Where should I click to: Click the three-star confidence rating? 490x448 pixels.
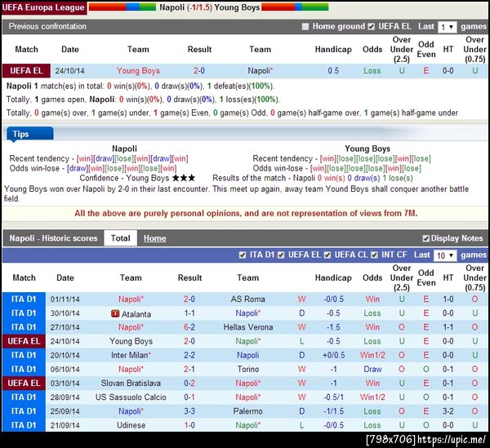(184, 178)
